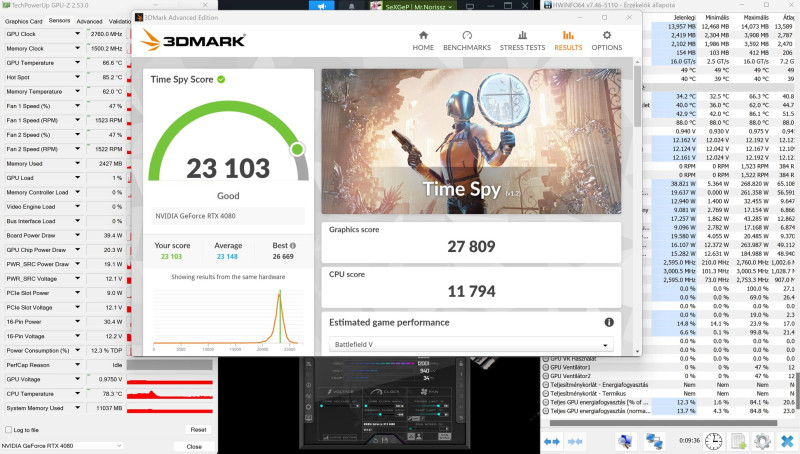The width and height of the screenshot is (800, 454).
Task: Click the Graphics score 27 809 value
Action: coord(471,246)
